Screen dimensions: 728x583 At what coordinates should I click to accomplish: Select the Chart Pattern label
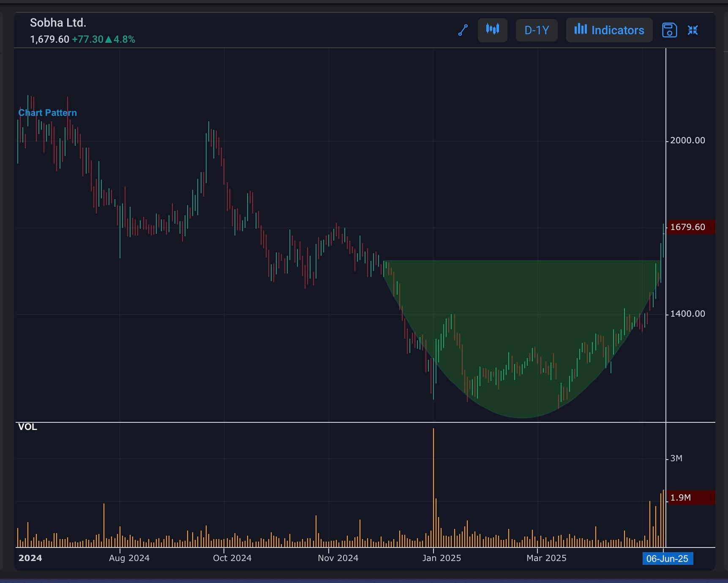[47, 113]
